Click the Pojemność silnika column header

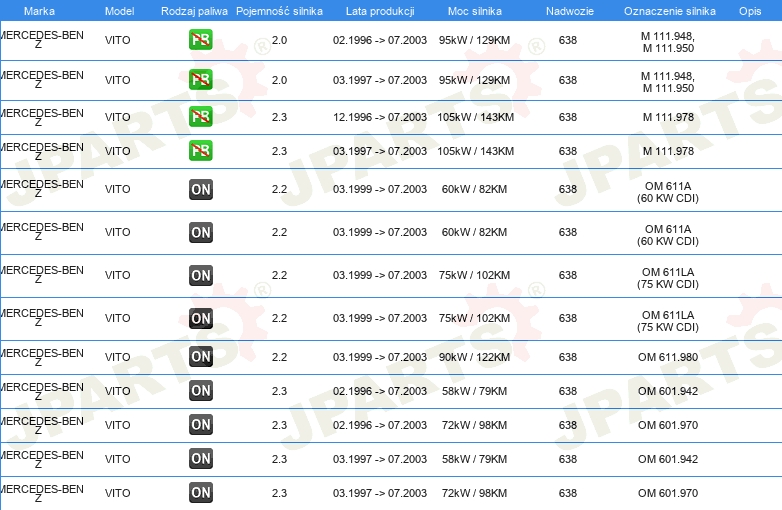click(x=279, y=11)
